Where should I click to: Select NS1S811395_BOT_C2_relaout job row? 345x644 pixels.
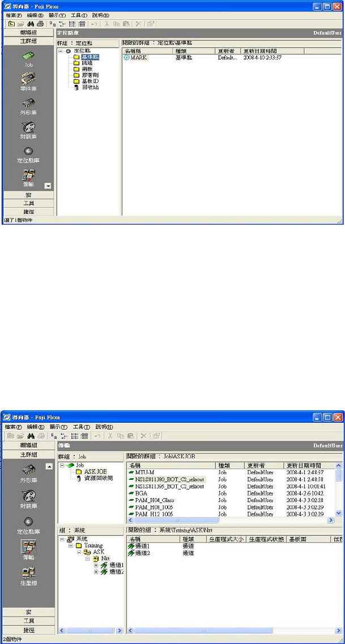tap(231, 486)
